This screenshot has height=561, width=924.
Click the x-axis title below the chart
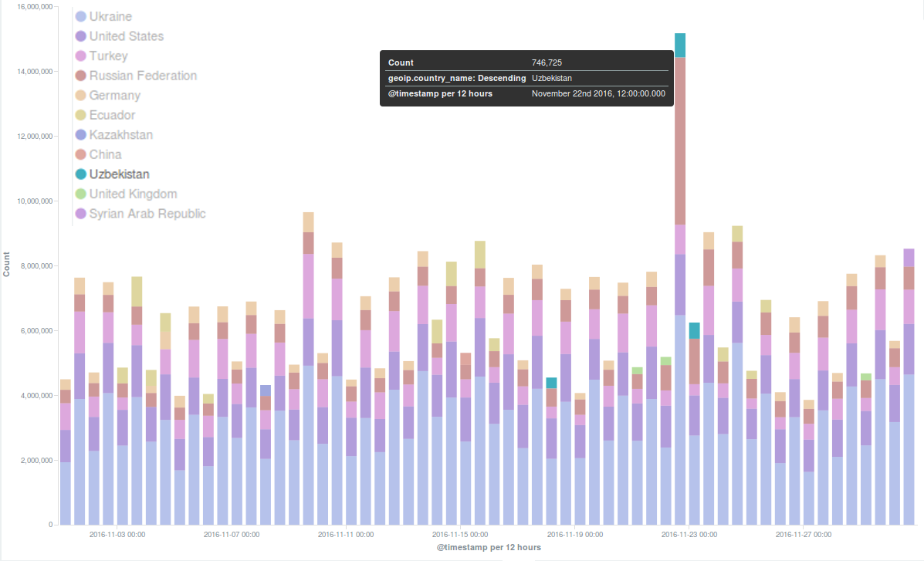pos(489,547)
